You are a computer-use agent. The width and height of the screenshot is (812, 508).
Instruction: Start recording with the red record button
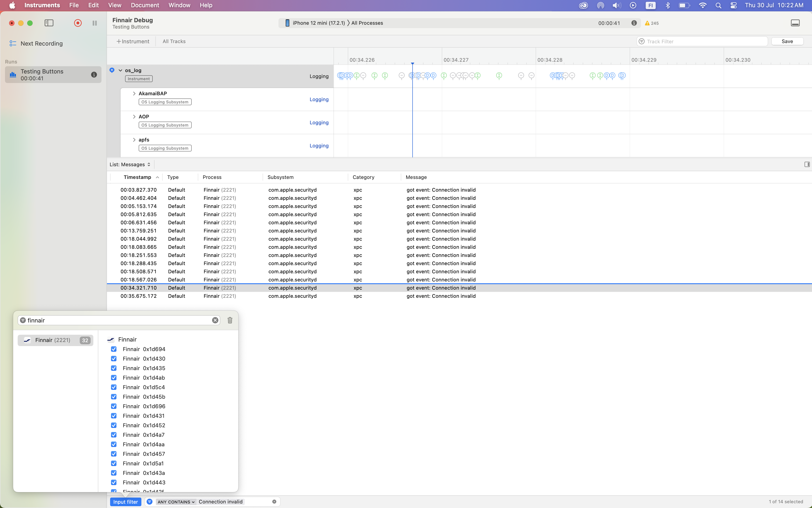(78, 23)
